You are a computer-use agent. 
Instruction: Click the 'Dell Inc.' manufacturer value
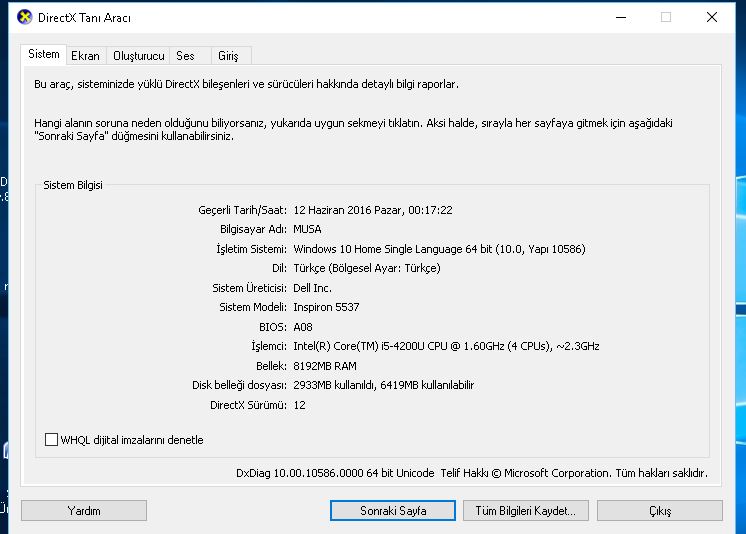coord(312,288)
